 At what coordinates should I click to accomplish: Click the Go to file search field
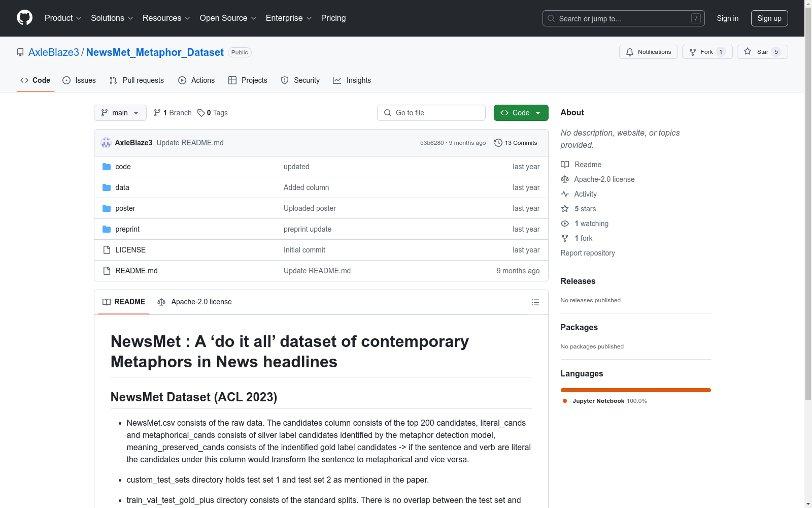click(x=431, y=113)
